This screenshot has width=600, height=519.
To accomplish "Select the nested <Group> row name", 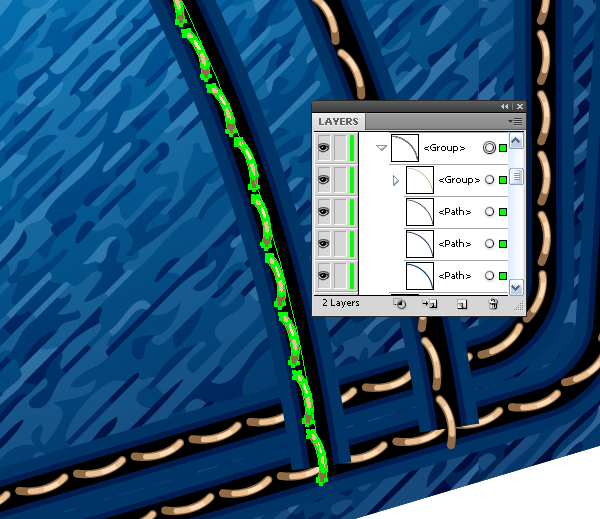I will click(x=459, y=180).
